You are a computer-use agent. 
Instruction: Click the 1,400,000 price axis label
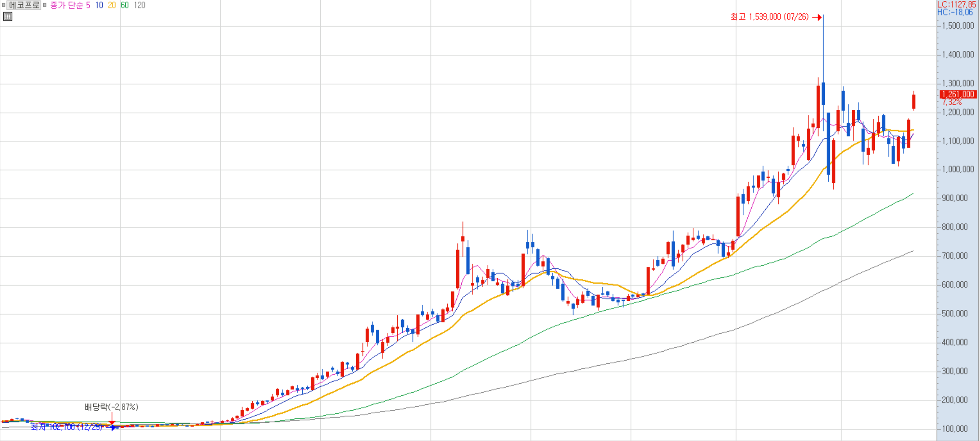coord(958,55)
